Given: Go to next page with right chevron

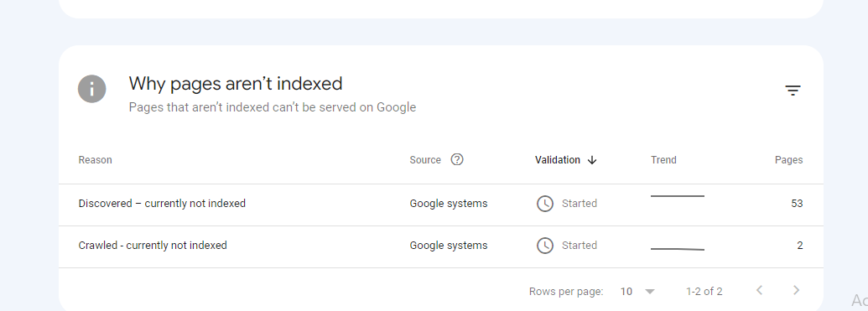Looking at the screenshot, I should (x=796, y=290).
